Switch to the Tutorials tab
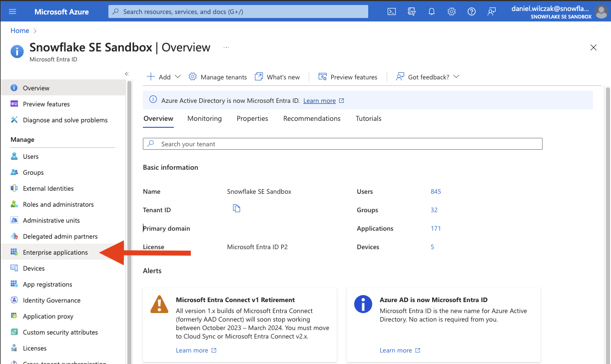The width and height of the screenshot is (611, 364). coord(369,118)
